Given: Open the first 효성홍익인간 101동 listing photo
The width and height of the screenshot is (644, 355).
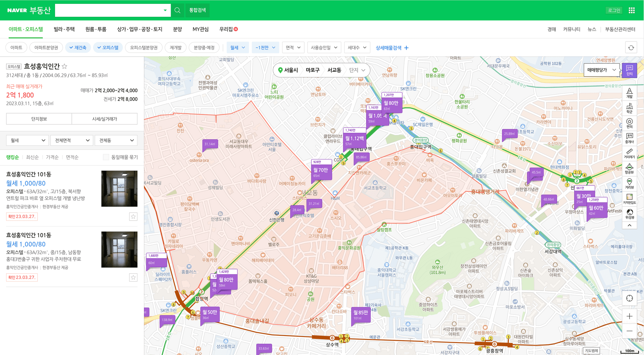Looking at the screenshot, I should coord(119,188).
